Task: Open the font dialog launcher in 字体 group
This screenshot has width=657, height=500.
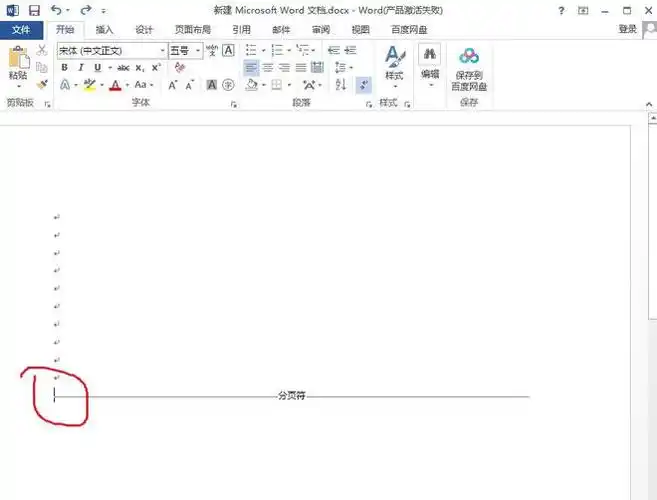Action: 234,104
